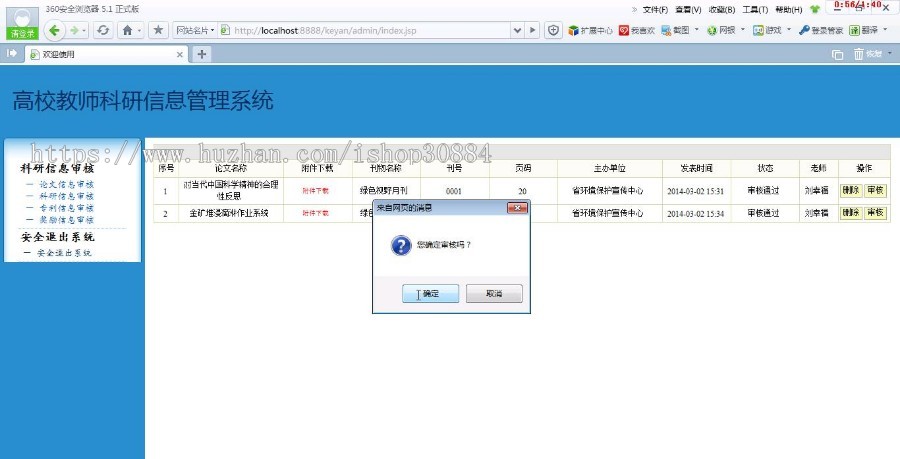The image size is (900, 459).
Task: Open the 登录管家 login manager
Action: 821,30
